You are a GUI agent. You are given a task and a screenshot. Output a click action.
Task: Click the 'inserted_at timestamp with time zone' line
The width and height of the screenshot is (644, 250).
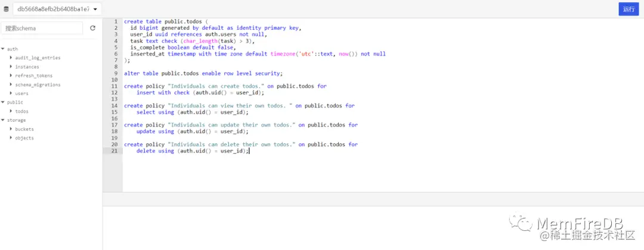coord(258,54)
